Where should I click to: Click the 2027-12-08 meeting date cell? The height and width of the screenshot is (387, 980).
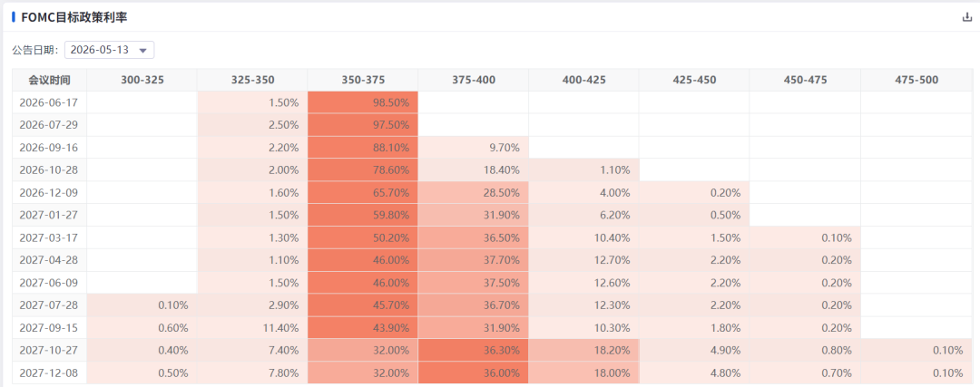(x=49, y=372)
